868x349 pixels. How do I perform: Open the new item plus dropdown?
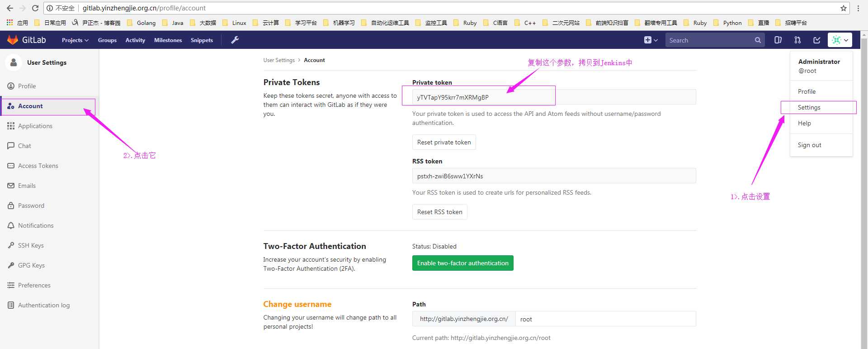click(651, 40)
